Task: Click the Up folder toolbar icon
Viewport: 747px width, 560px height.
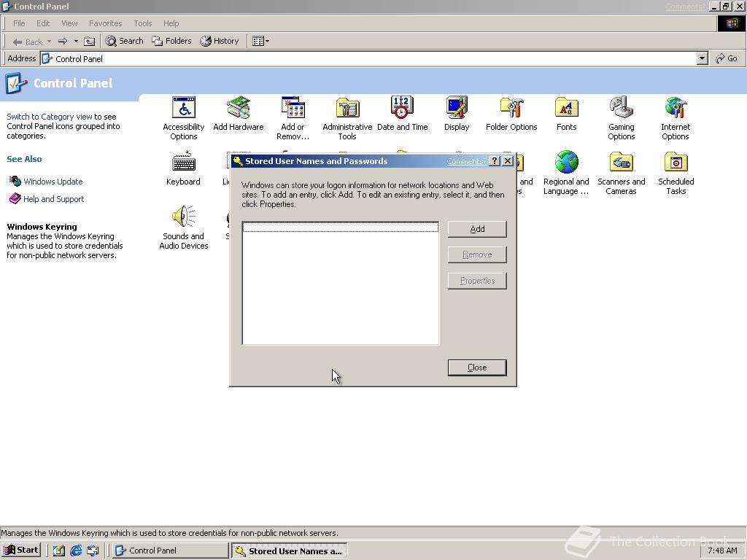Action: (x=89, y=42)
